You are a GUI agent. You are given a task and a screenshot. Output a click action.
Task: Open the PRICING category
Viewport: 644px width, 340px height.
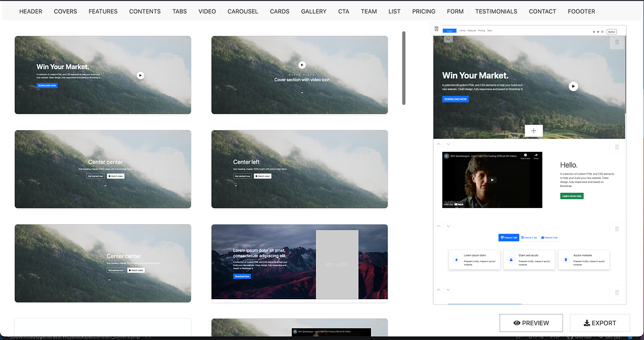pos(424,11)
